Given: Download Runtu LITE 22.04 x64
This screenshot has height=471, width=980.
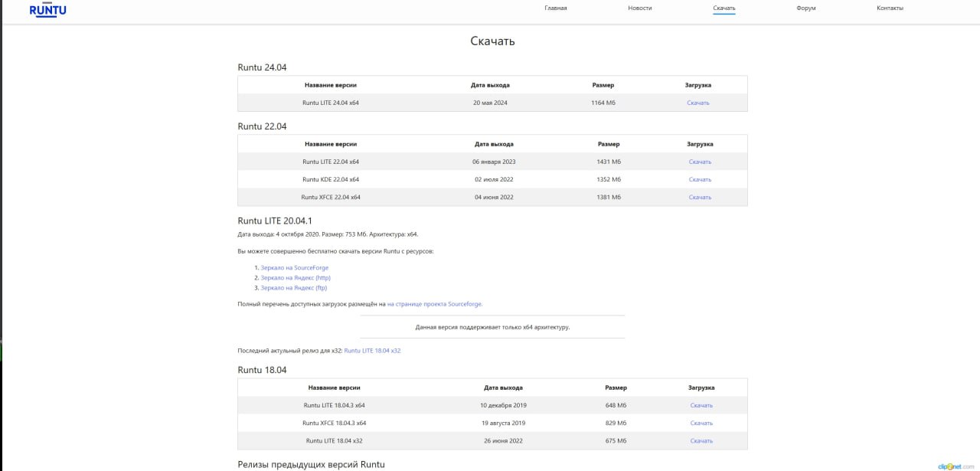Looking at the screenshot, I should click(x=700, y=162).
